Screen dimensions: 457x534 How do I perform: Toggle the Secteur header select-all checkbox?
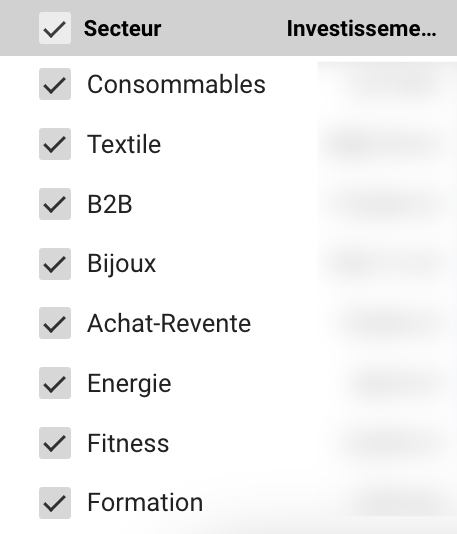[x=55, y=28]
